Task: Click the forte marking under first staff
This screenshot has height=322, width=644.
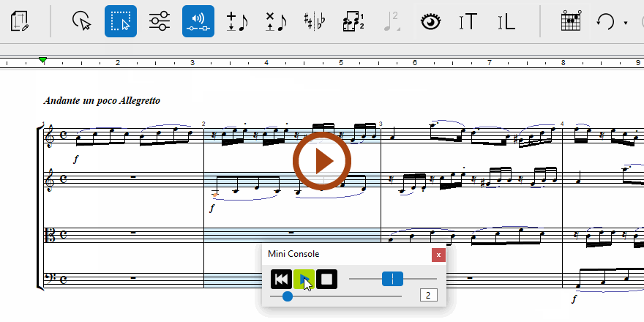Action: click(75, 160)
